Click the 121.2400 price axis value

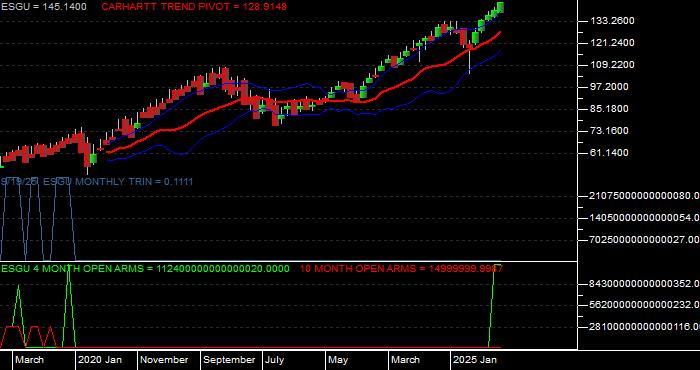[612, 43]
